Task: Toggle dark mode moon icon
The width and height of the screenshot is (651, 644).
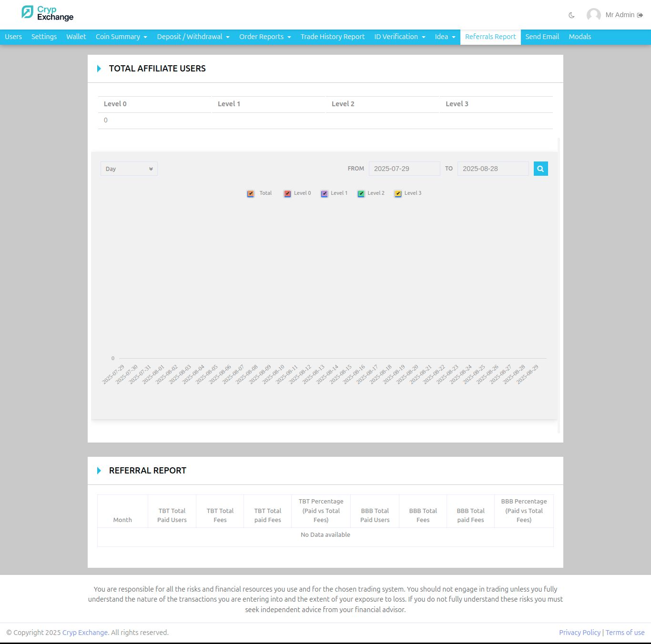Action: pyautogui.click(x=571, y=15)
